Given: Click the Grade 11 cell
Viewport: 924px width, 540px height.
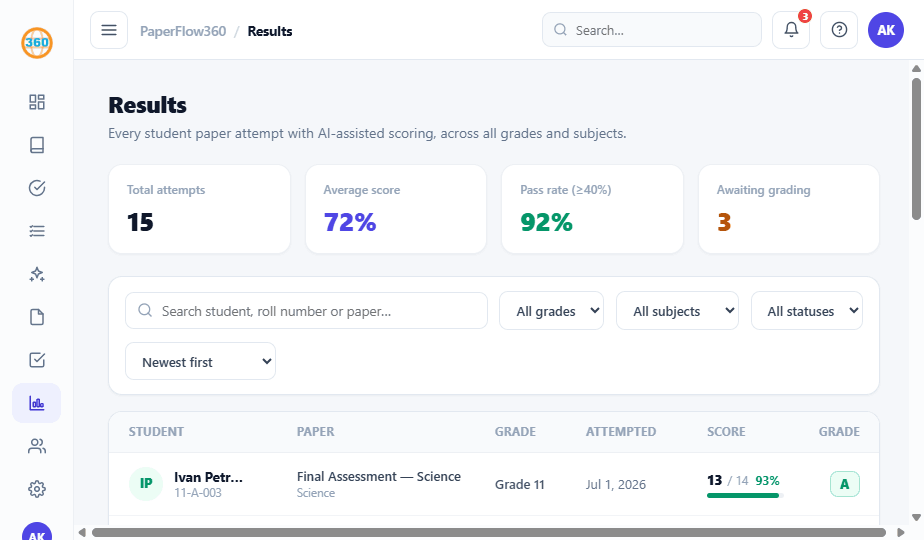Looking at the screenshot, I should click(520, 485).
